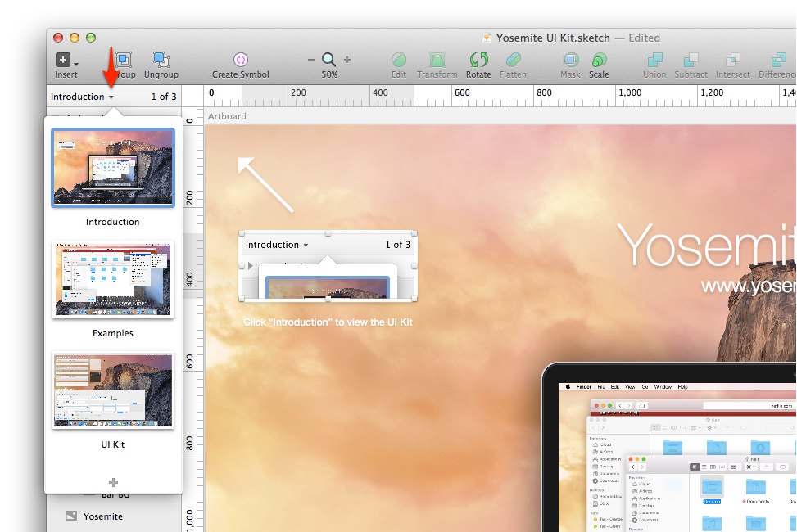The height and width of the screenshot is (532, 797).
Task: Zoom in with the plus button
Action: pyautogui.click(x=347, y=60)
